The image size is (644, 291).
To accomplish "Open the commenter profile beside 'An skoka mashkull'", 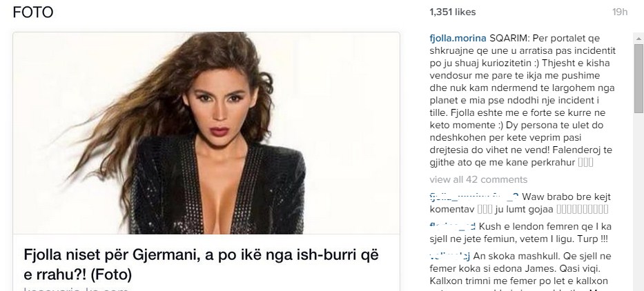I will click(x=450, y=256).
